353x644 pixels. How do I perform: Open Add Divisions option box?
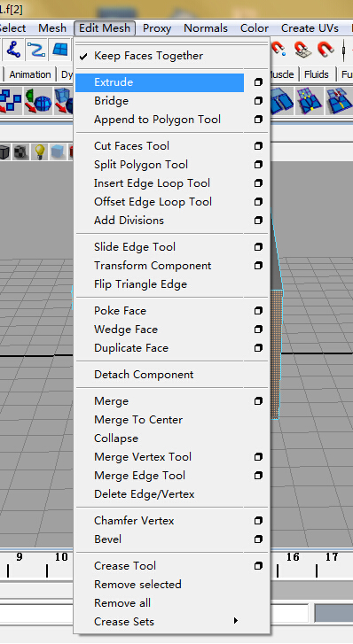click(x=258, y=221)
